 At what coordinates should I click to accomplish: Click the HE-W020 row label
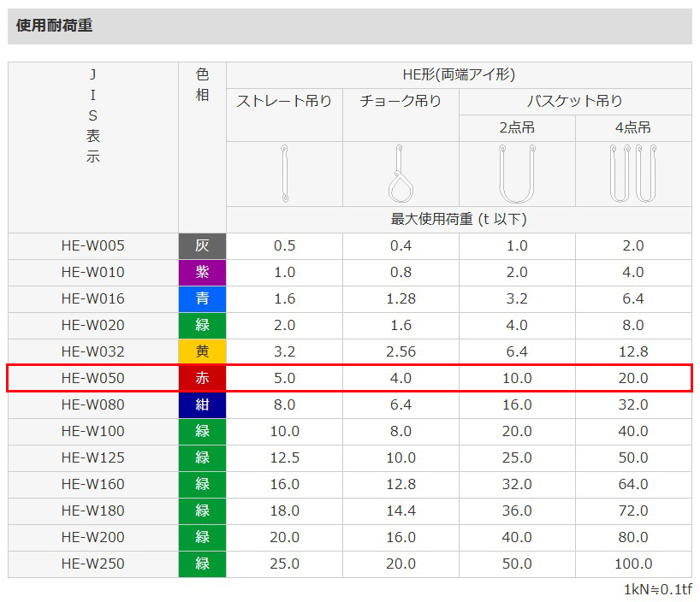coord(93,325)
